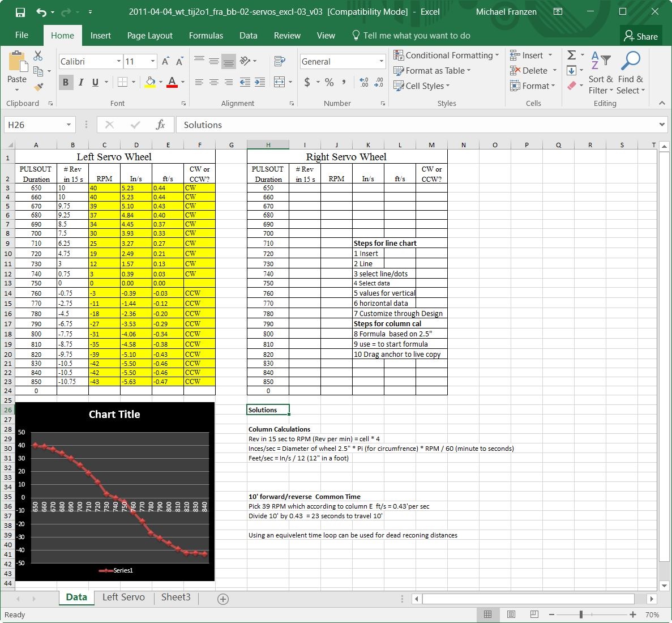
Task: Open Conditional Formatting dropdown
Action: coord(446,56)
